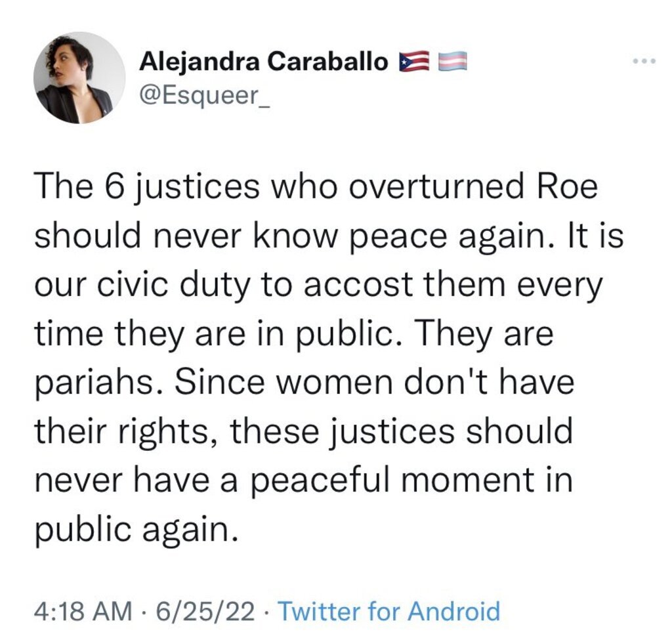The height and width of the screenshot is (638, 672).
Task: Click the line starting "The 6 justices"
Action: pyautogui.click(x=316, y=187)
